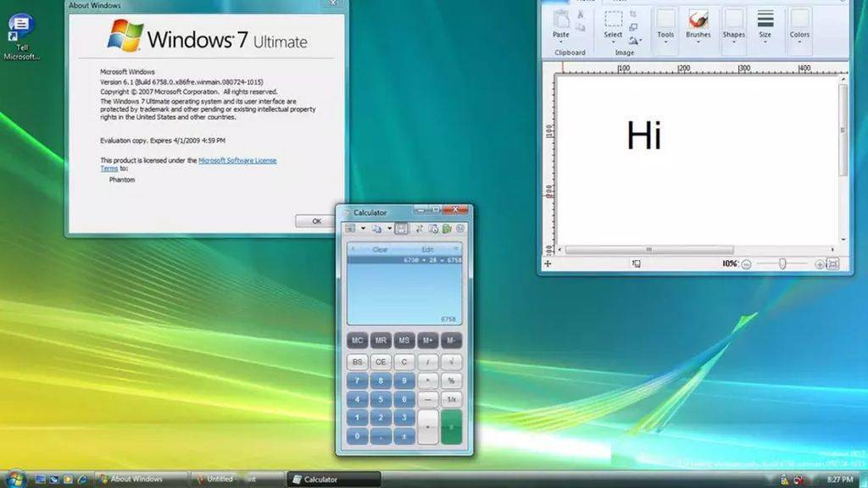Click the MR memory recall key in Calculator
The width and height of the screenshot is (868, 488).
pos(381,341)
